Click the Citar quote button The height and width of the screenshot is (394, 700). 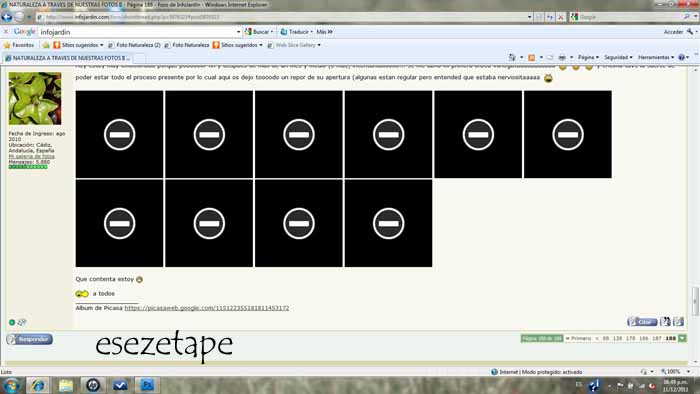(642, 322)
